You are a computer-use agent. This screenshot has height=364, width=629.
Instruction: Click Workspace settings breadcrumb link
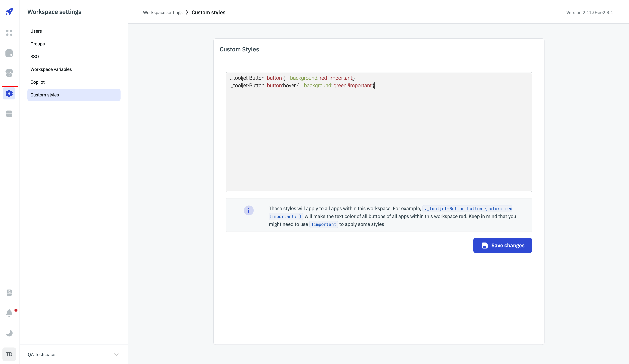(x=162, y=12)
